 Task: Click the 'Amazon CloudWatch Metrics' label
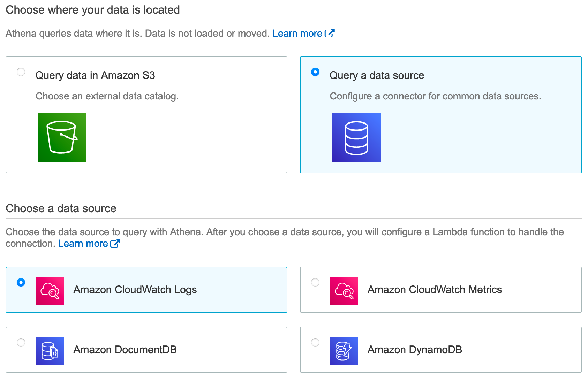click(x=435, y=290)
